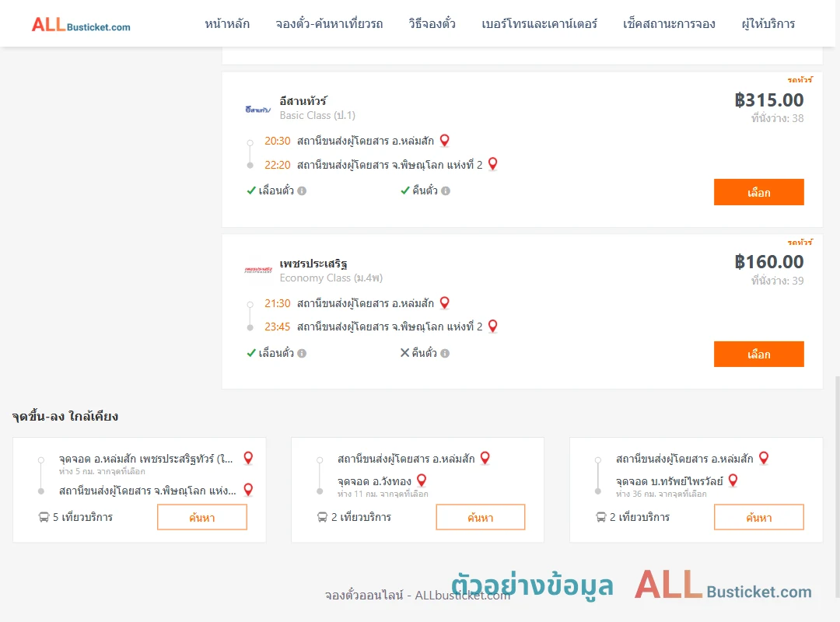
Task: Show เลื่อนตั๋ว info icon for อีสานทัวร์
Action: point(302,190)
